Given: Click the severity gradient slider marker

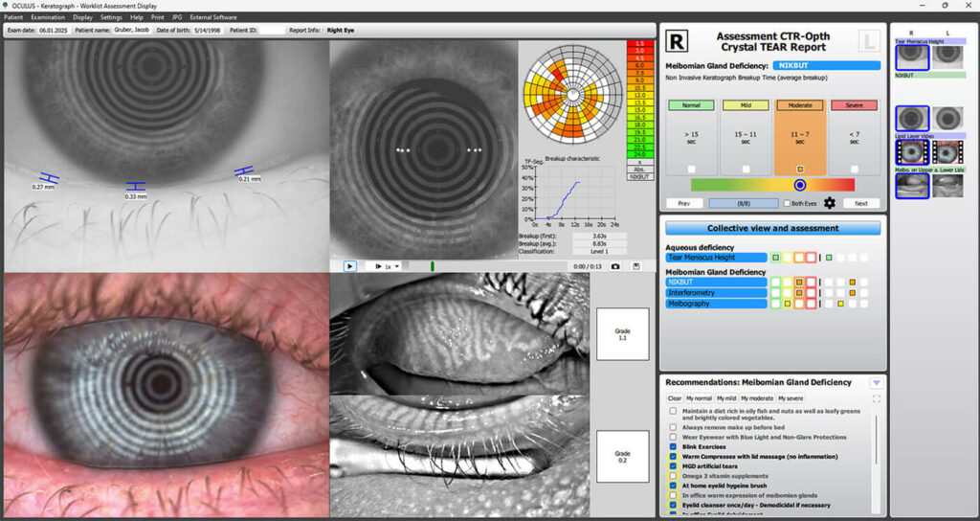Looking at the screenshot, I should click(800, 185).
